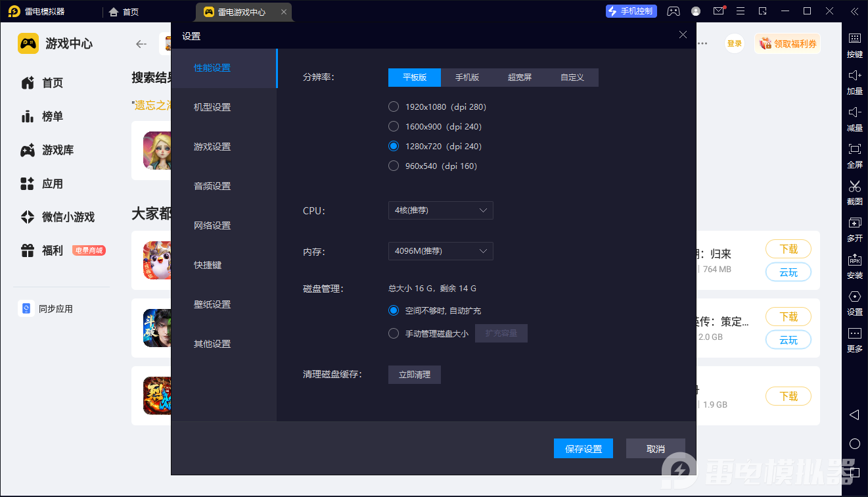
Task: Click 立即清理 to clear disk cache
Action: (415, 375)
